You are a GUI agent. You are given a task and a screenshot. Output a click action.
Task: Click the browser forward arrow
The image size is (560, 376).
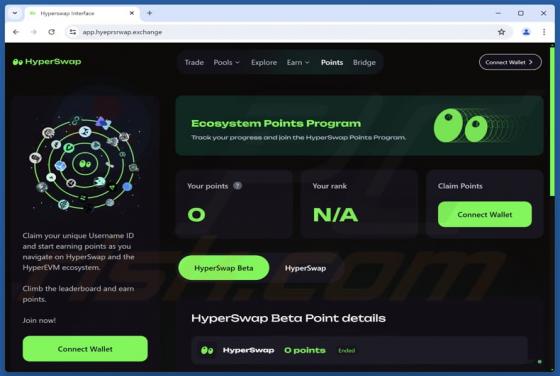(x=34, y=32)
